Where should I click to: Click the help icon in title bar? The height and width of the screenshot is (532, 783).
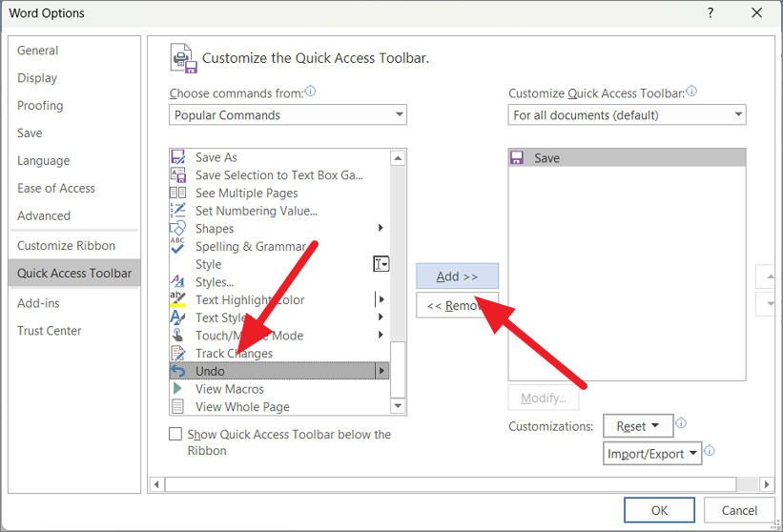click(x=711, y=13)
